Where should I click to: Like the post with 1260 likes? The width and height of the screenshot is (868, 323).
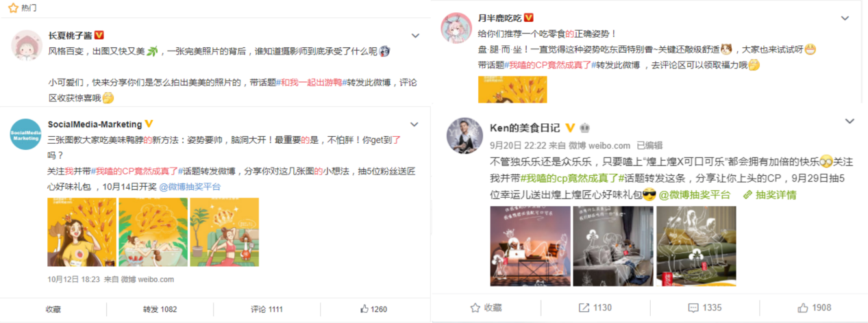[x=363, y=309]
